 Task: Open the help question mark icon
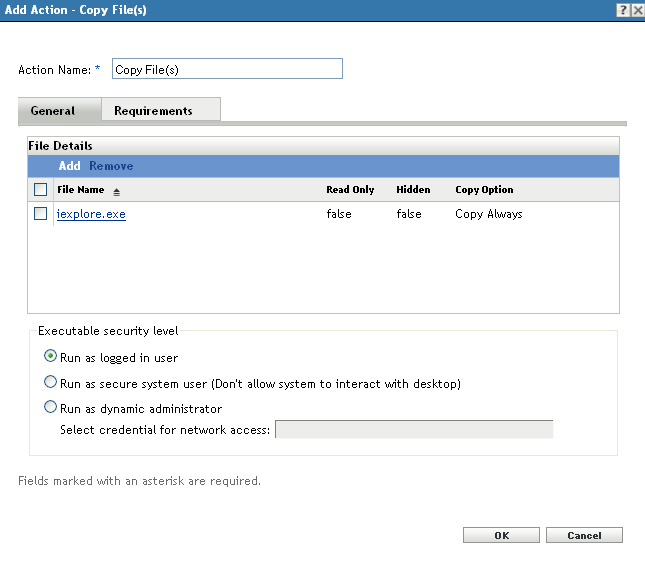pos(623,10)
